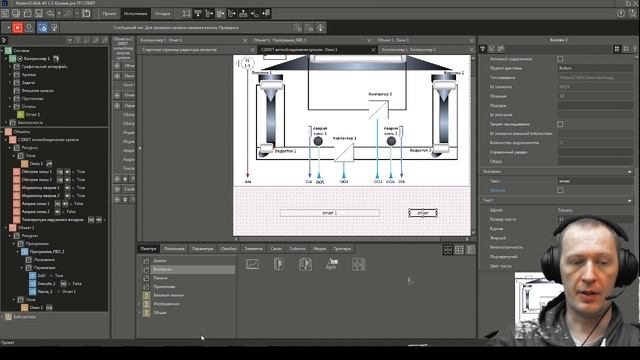Screen dimensions: 640x360
Task: Click the first icon beside Обогрев зоны 1
Action: click(60, 172)
